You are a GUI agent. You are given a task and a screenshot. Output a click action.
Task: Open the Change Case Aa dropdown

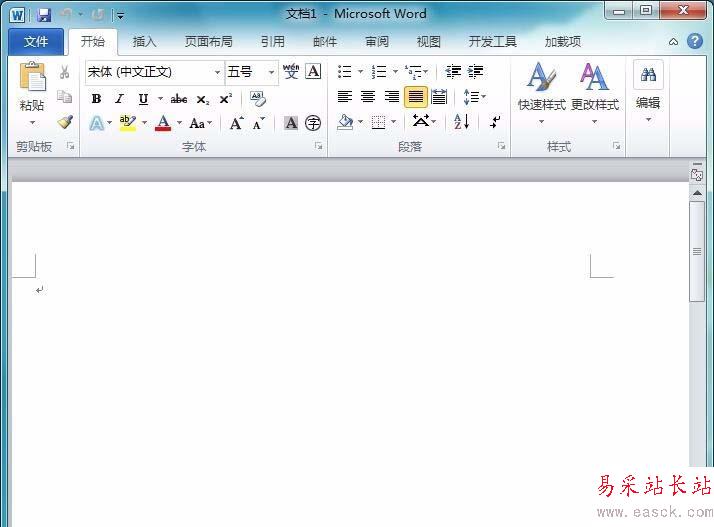coord(201,123)
